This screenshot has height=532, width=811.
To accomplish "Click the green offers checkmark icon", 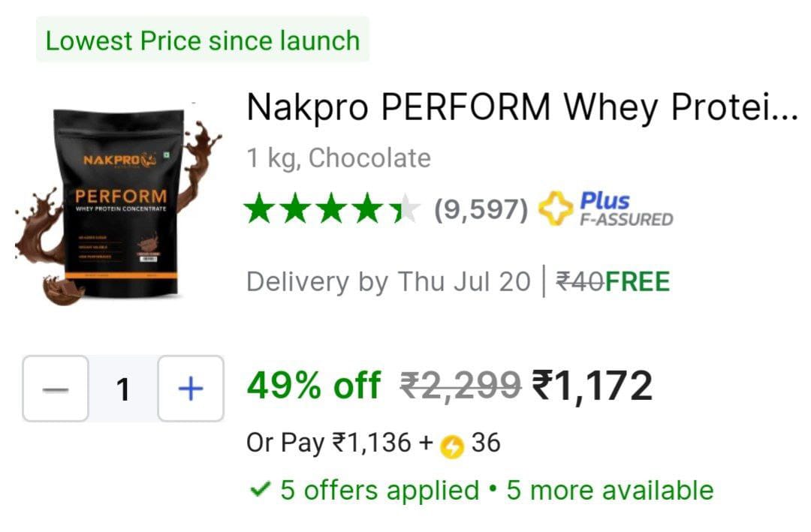I will tap(260, 488).
